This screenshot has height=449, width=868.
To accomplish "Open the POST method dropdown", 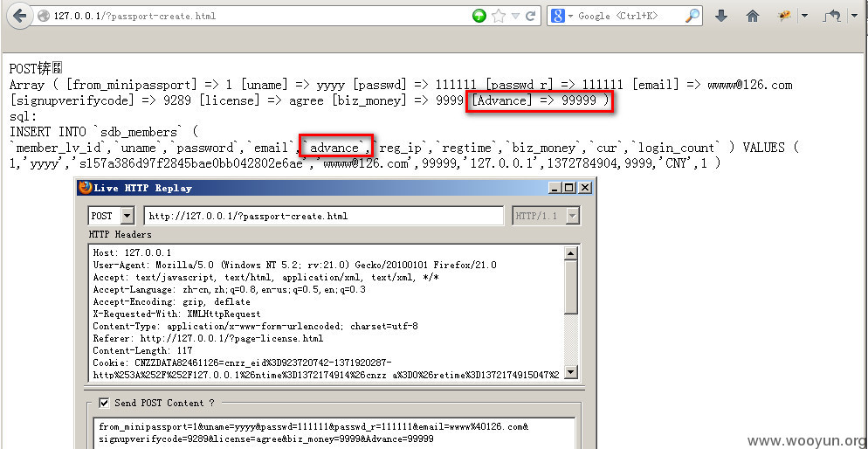I will pos(127,216).
